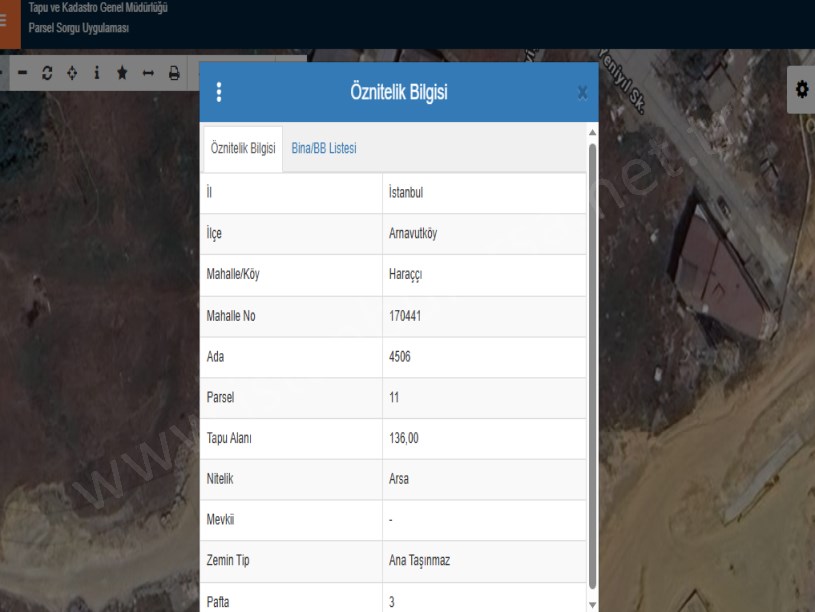Click the print icon in toolbar

tap(174, 73)
